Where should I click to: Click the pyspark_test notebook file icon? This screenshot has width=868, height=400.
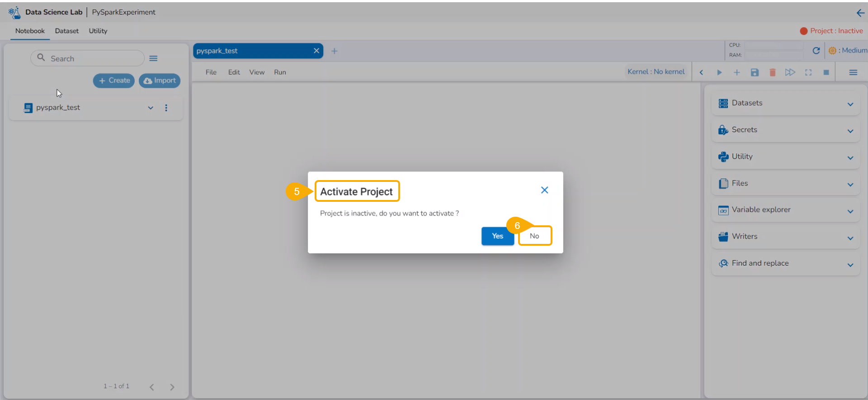pyautogui.click(x=28, y=108)
